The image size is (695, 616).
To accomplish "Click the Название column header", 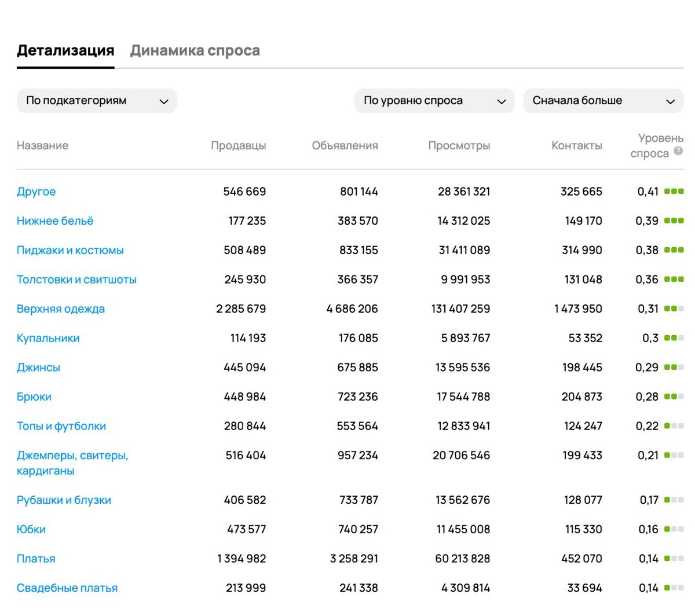I will (x=42, y=146).
